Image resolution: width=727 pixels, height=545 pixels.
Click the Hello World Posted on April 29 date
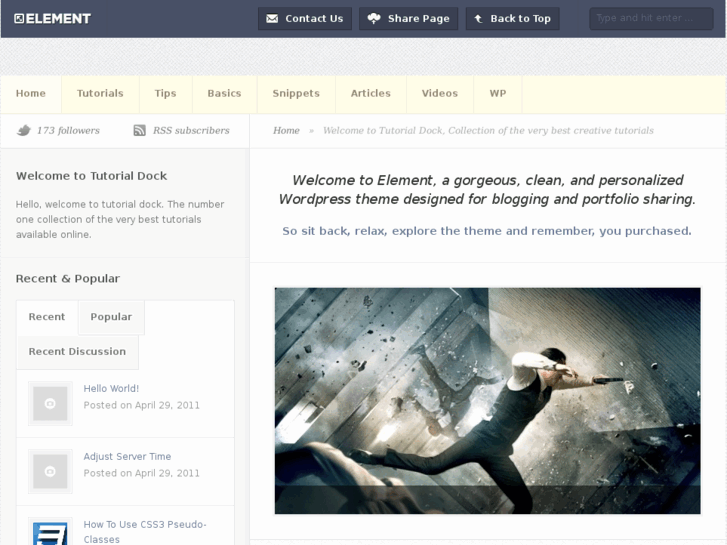tap(141, 405)
